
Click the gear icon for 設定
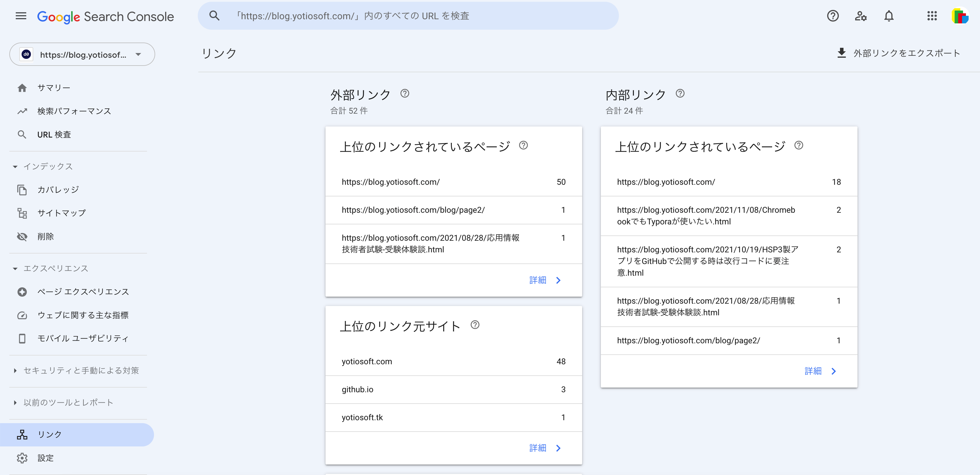click(22, 458)
